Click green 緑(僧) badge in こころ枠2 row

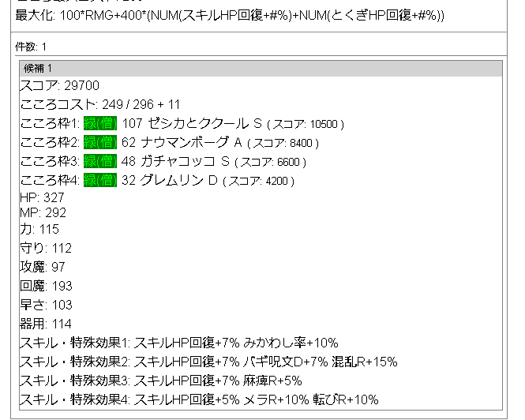pyautogui.click(x=100, y=142)
